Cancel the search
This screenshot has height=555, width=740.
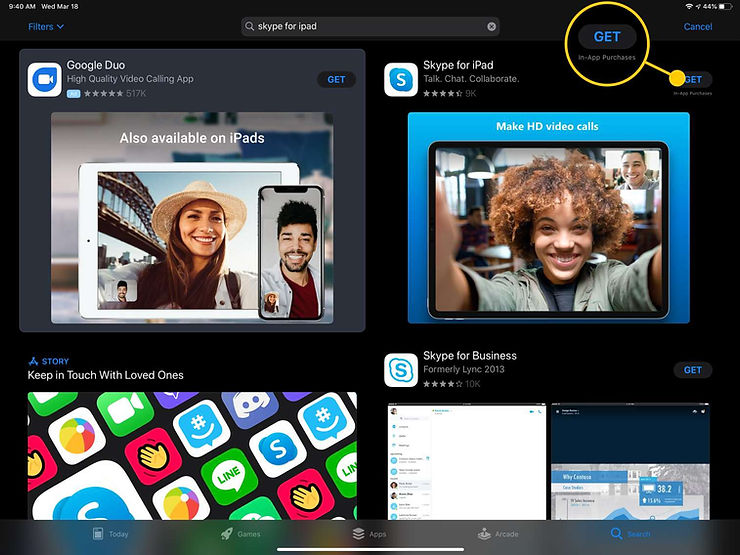pyautogui.click(x=698, y=26)
